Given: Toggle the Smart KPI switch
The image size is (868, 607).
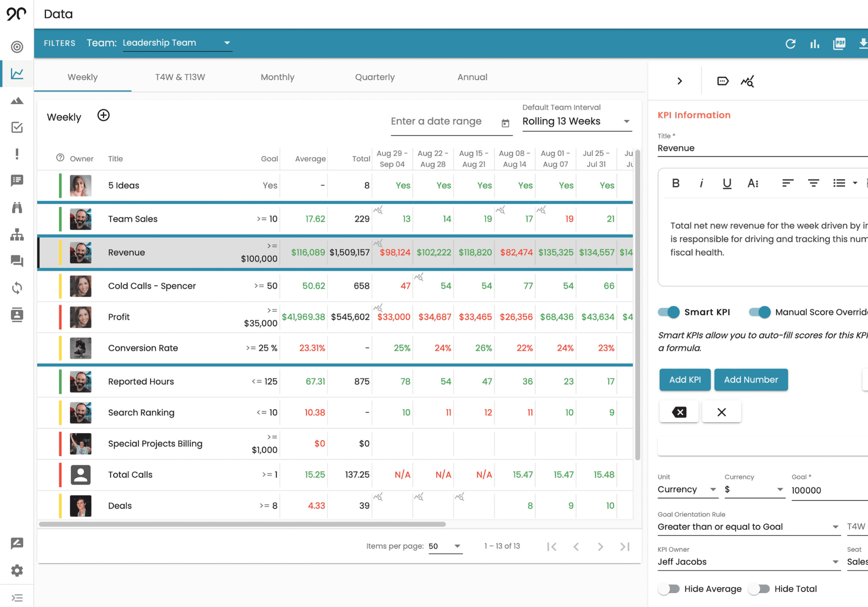Looking at the screenshot, I should point(669,312).
